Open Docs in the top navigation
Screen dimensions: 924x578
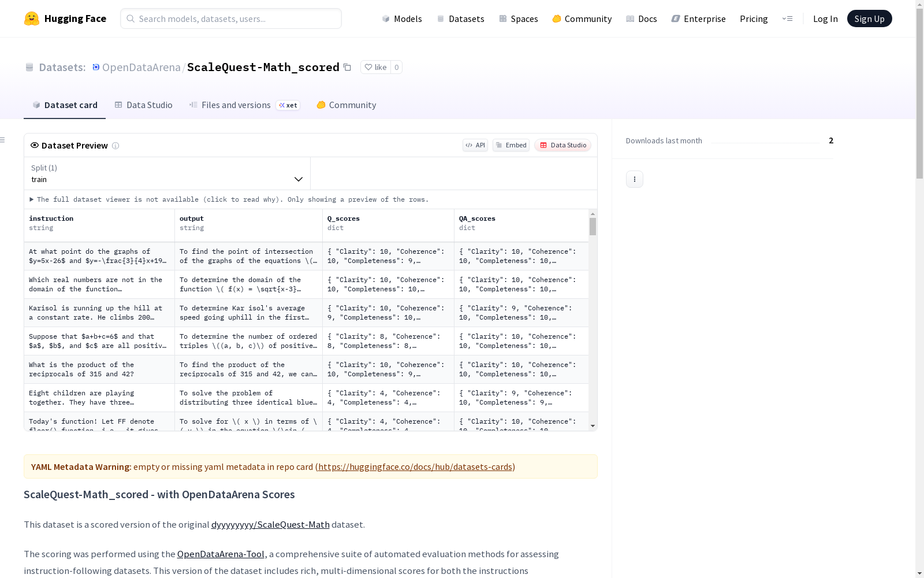(642, 18)
